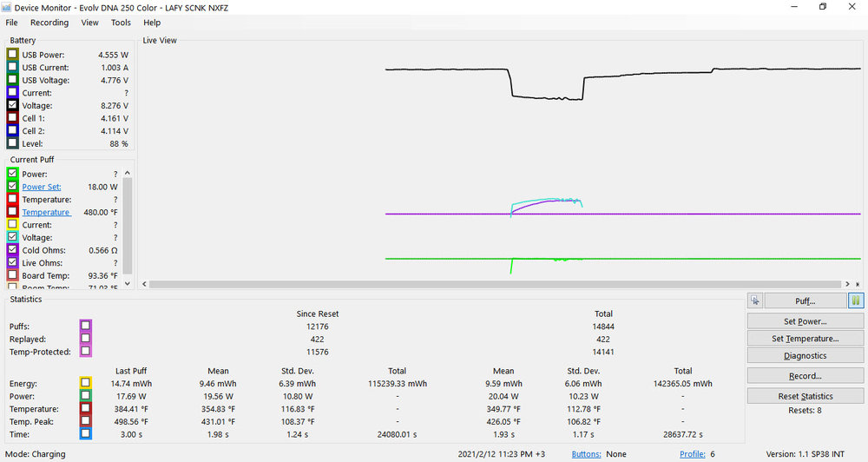Click the Power Set link
Screen dimensions: 868x462
coord(42,187)
